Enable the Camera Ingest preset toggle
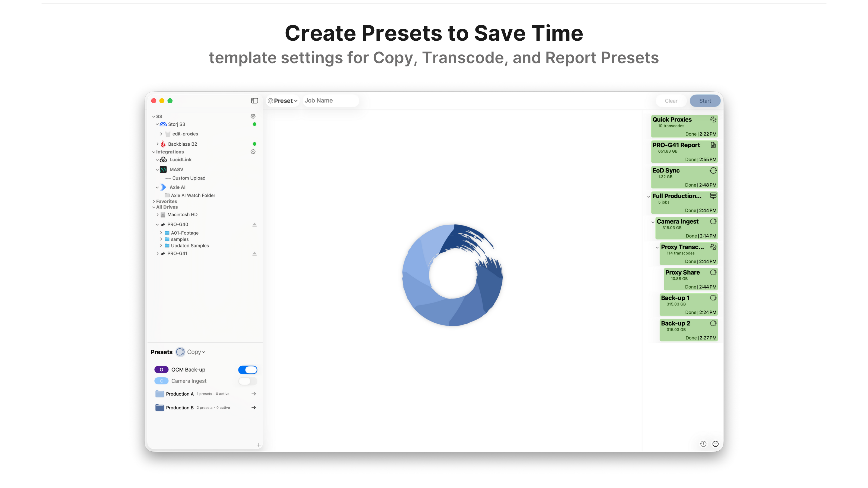This screenshot has height=488, width=868. (248, 381)
